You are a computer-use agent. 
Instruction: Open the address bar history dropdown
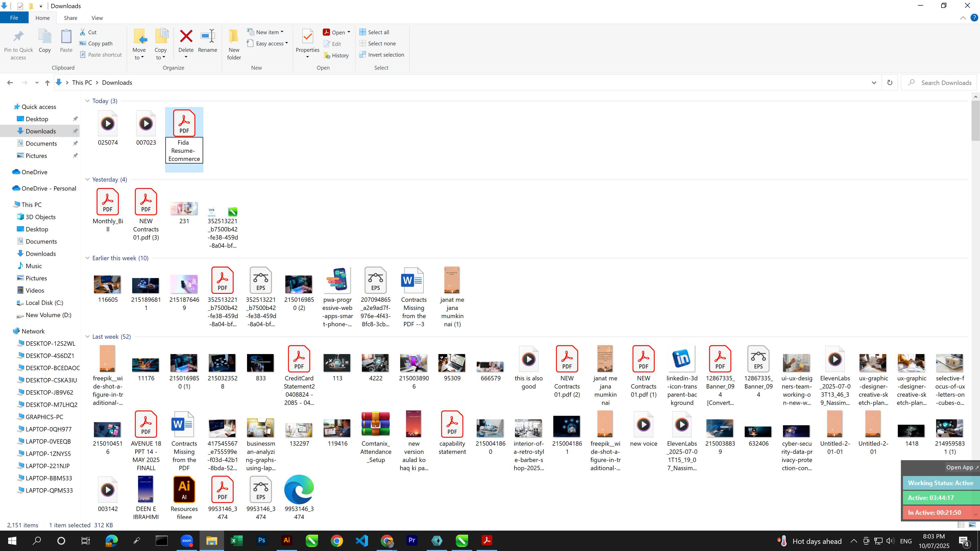(x=874, y=82)
